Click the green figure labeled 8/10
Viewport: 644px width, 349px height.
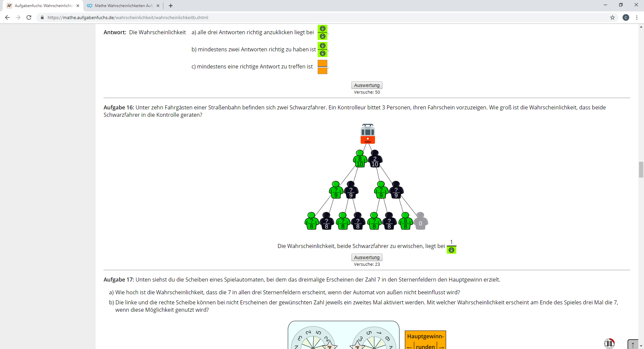(x=360, y=159)
